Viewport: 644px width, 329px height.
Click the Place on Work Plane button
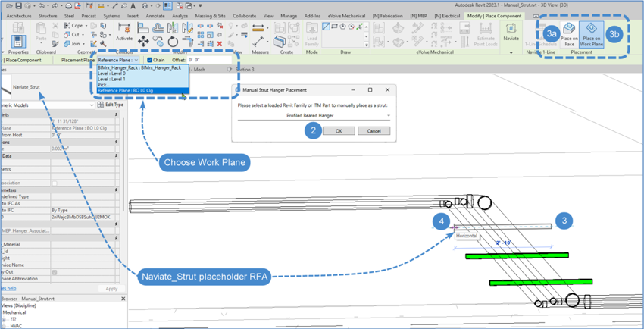coord(592,33)
